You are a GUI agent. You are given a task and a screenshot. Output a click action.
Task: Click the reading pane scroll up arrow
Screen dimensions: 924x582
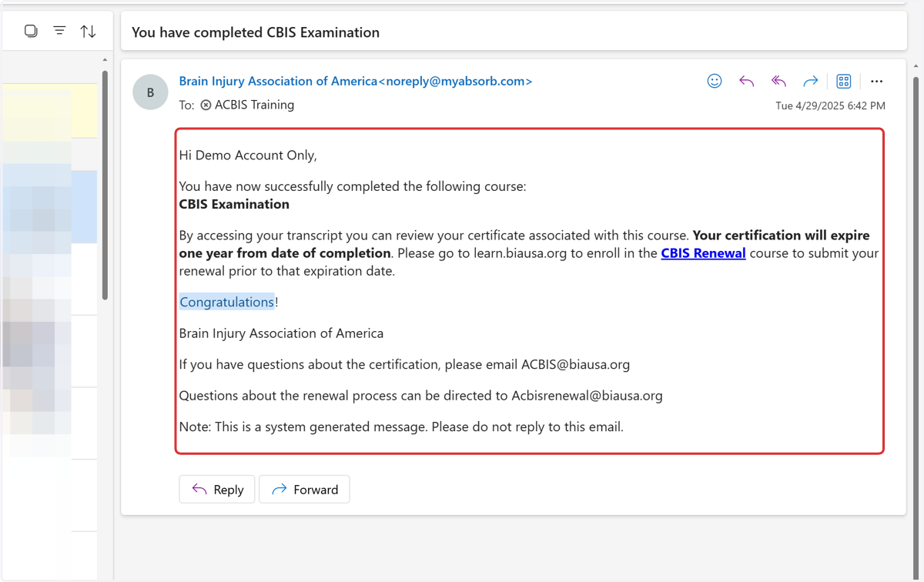tap(916, 66)
